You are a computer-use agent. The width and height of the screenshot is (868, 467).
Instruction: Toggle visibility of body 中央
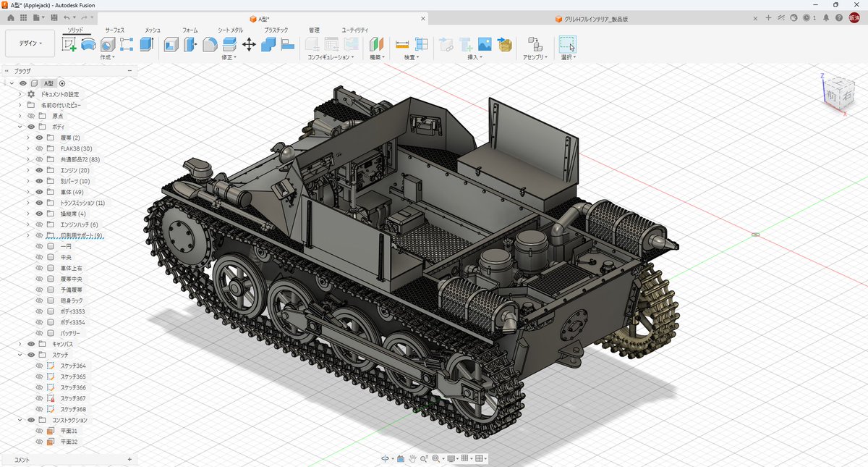tap(40, 257)
